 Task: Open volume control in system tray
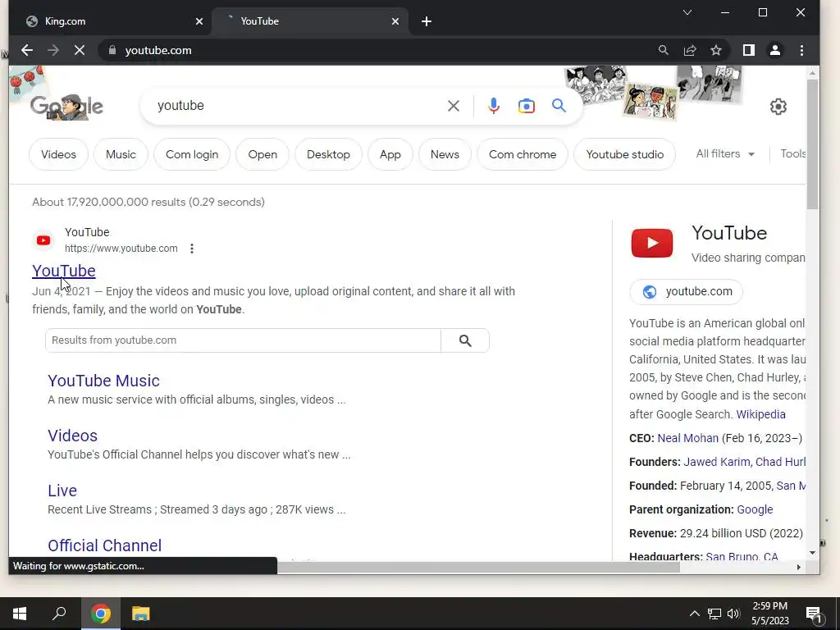733,614
